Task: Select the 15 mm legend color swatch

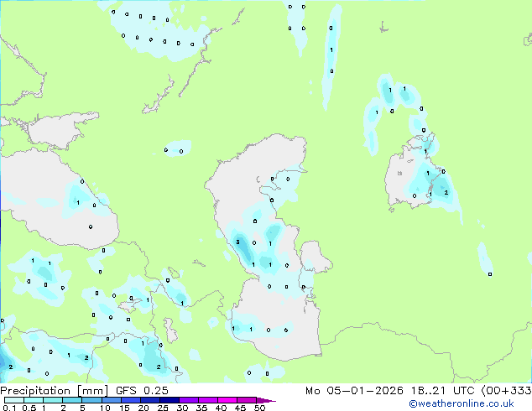Action: tap(130, 400)
